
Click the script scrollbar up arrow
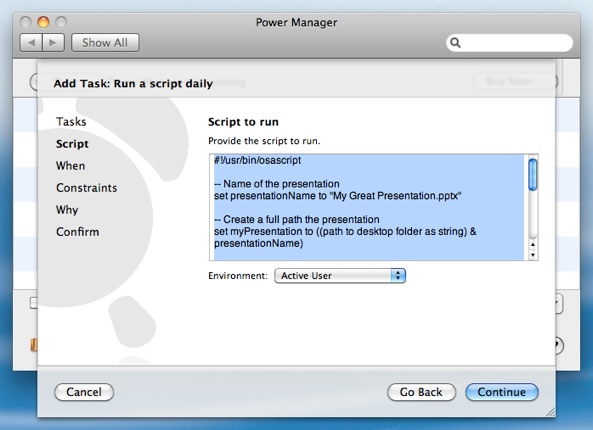(x=533, y=245)
